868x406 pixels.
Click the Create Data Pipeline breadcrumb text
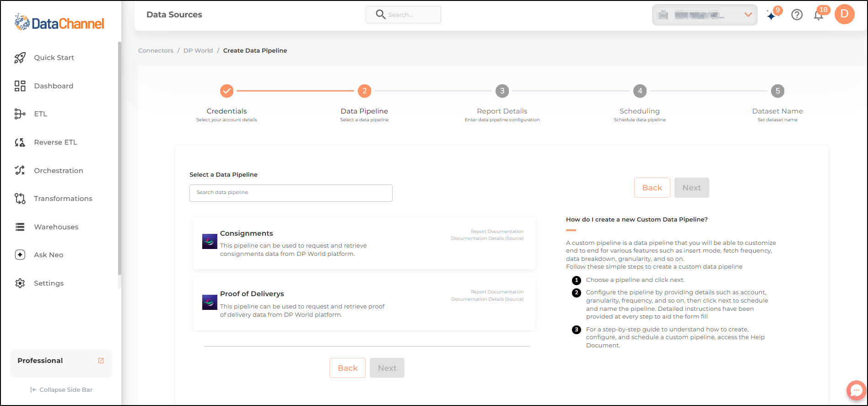point(255,51)
